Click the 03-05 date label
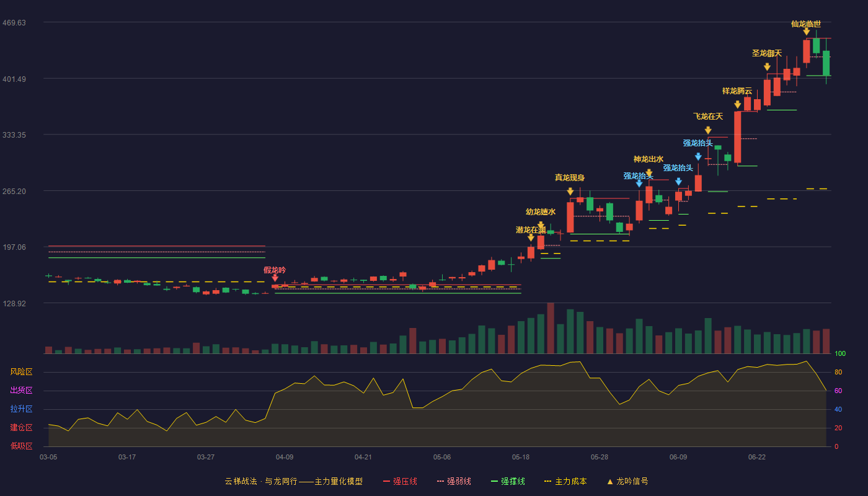Screen dimensions: 868x496 [x=48, y=457]
